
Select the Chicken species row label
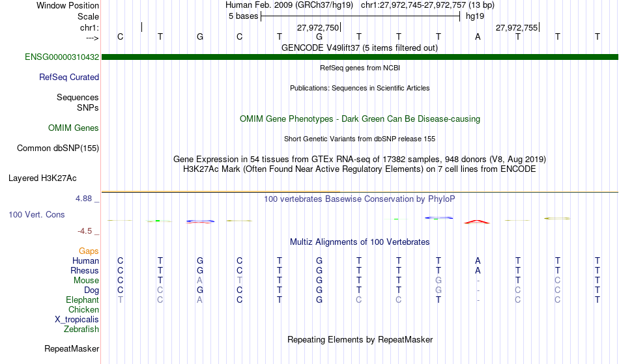[x=83, y=309]
